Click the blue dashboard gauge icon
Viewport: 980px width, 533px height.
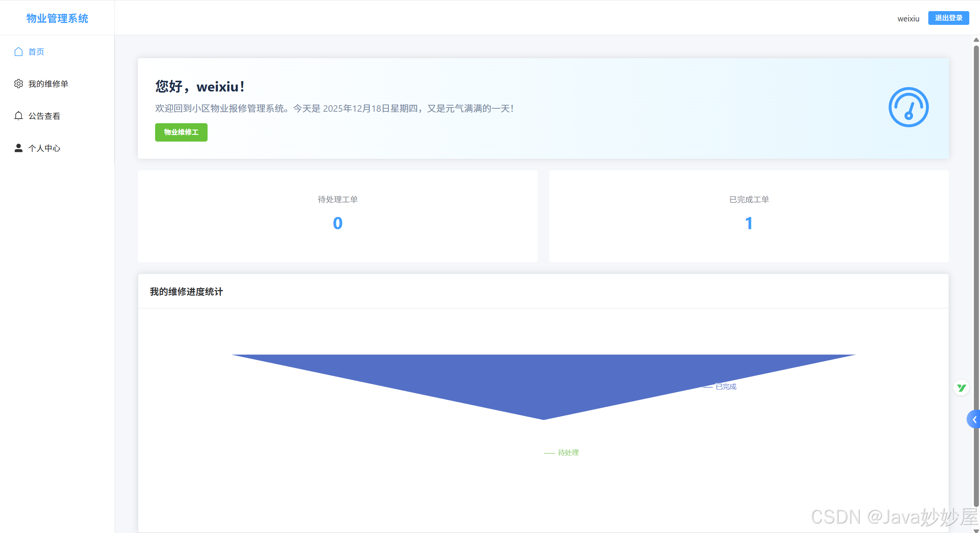coord(908,107)
